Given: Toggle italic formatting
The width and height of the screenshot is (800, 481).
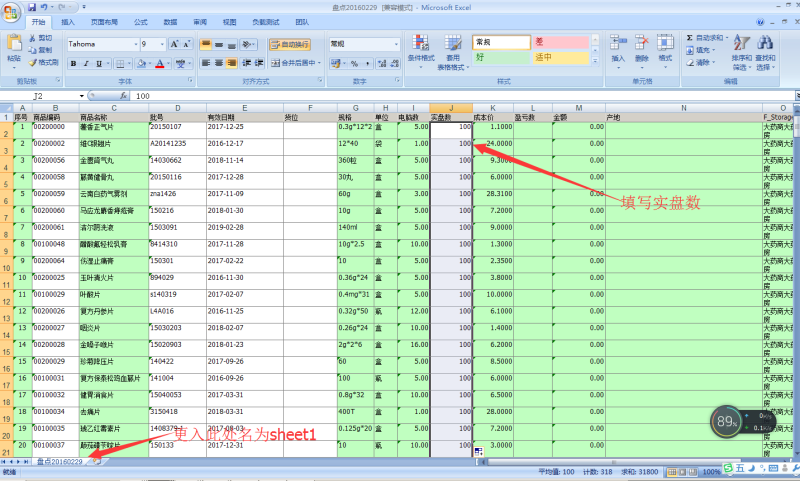Looking at the screenshot, I should 86,64.
